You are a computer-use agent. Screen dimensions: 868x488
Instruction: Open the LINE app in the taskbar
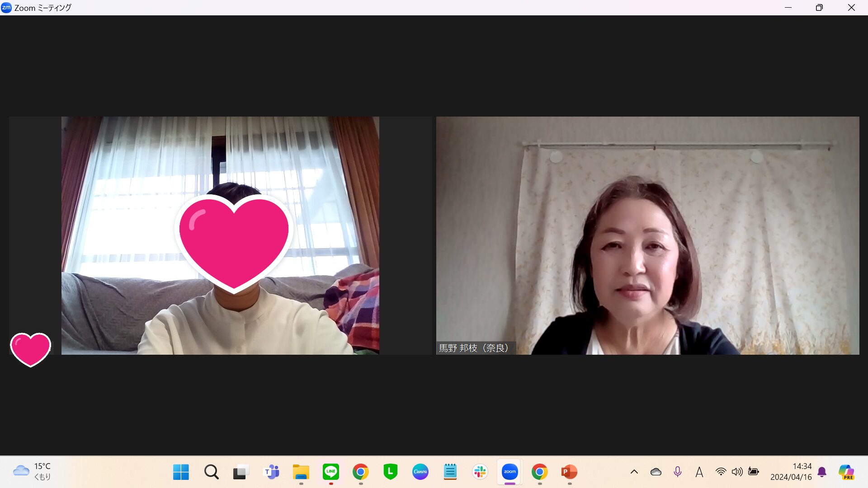[x=331, y=472]
